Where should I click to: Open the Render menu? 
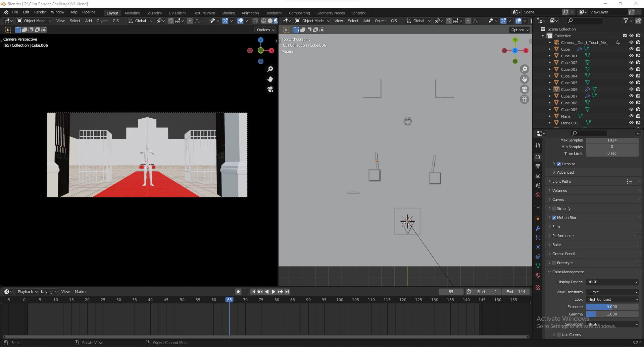pyautogui.click(x=40, y=12)
